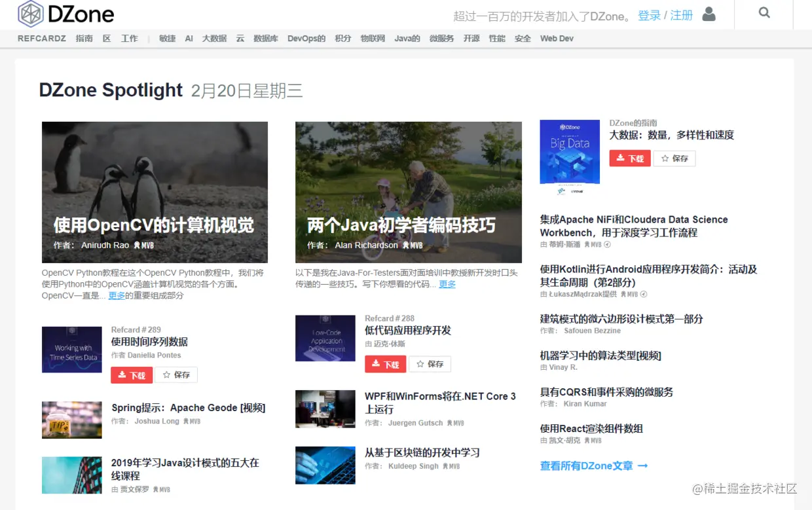Download the 低代码应用程序开发 refcard

coord(386,364)
